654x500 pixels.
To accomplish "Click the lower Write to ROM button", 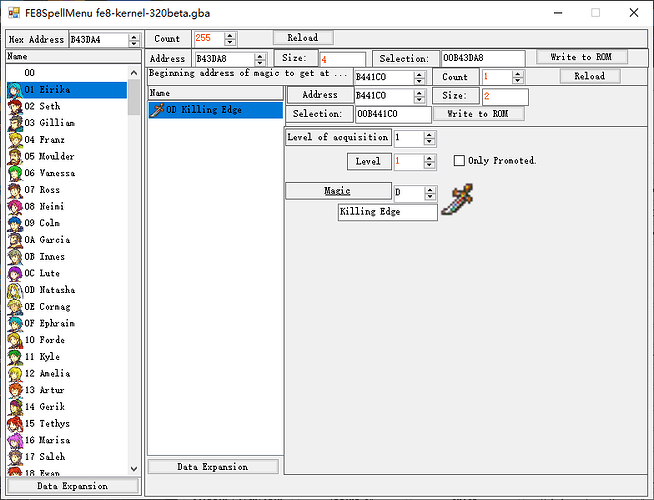I will (x=478, y=114).
